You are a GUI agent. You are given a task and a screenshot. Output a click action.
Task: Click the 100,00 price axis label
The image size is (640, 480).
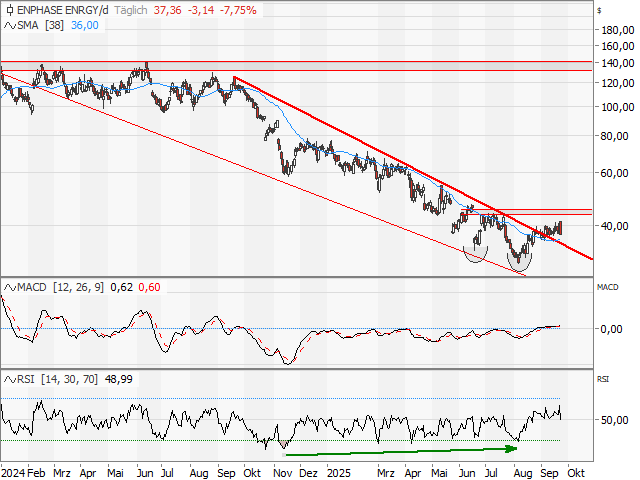click(618, 107)
